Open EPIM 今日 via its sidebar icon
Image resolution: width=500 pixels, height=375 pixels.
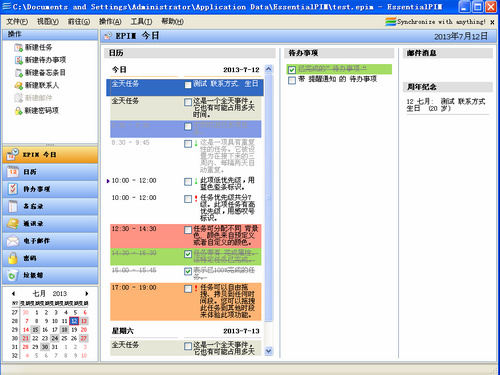13,154
